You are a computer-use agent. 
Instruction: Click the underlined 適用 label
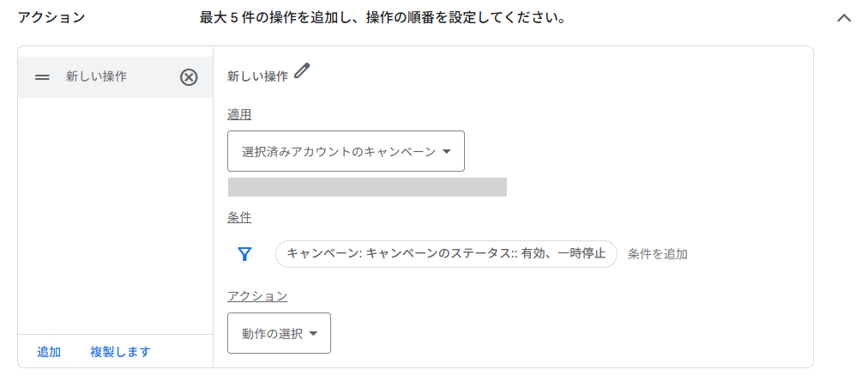coord(239,114)
